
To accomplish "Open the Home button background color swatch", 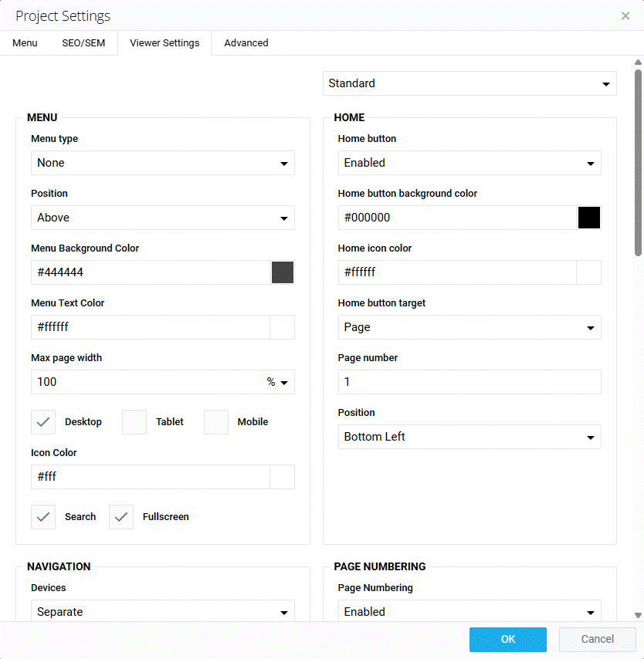I will 589,218.
